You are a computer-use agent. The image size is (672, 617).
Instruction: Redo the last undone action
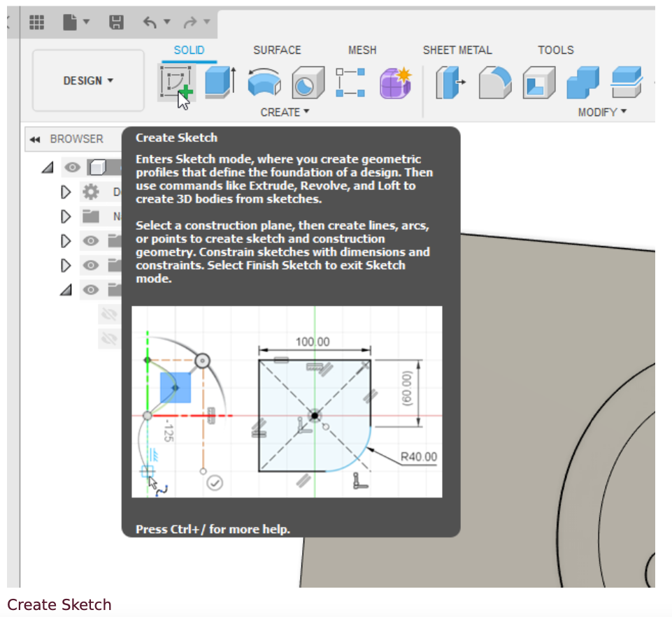(x=190, y=22)
